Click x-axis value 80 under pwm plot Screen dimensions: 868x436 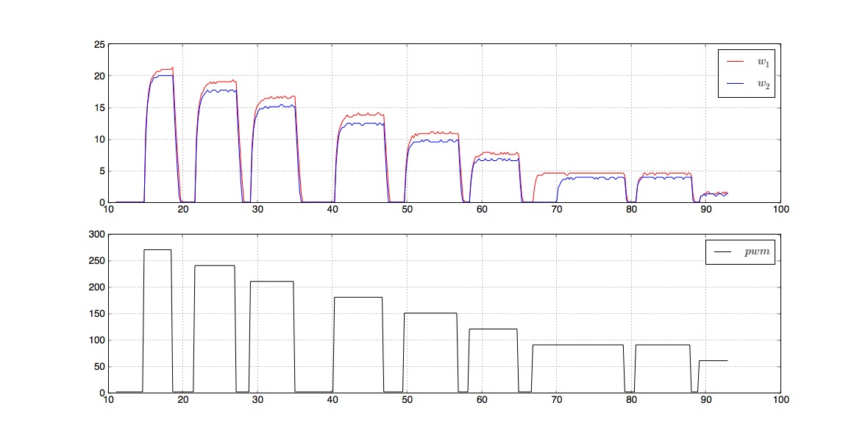[x=632, y=399]
